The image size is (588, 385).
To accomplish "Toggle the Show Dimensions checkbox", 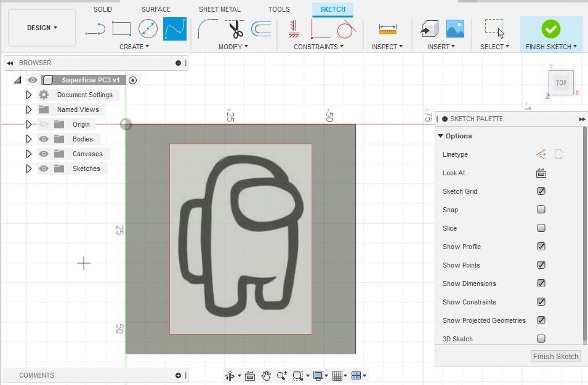I will [541, 283].
